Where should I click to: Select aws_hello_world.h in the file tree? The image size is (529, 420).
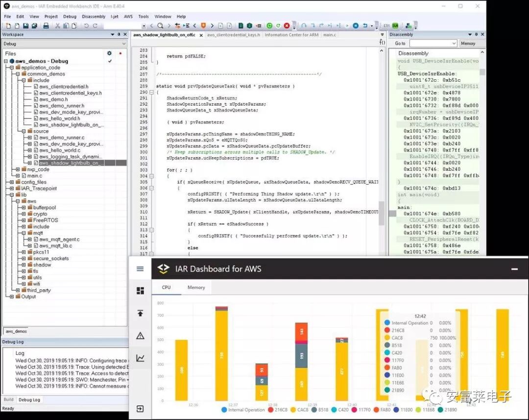[x=59, y=118]
